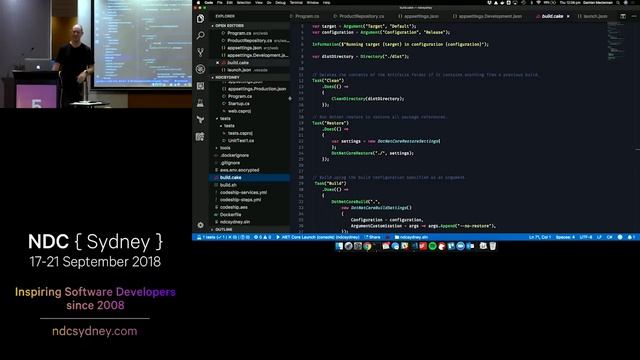
Task: Open the Terminal menu
Action: pos(296,2)
